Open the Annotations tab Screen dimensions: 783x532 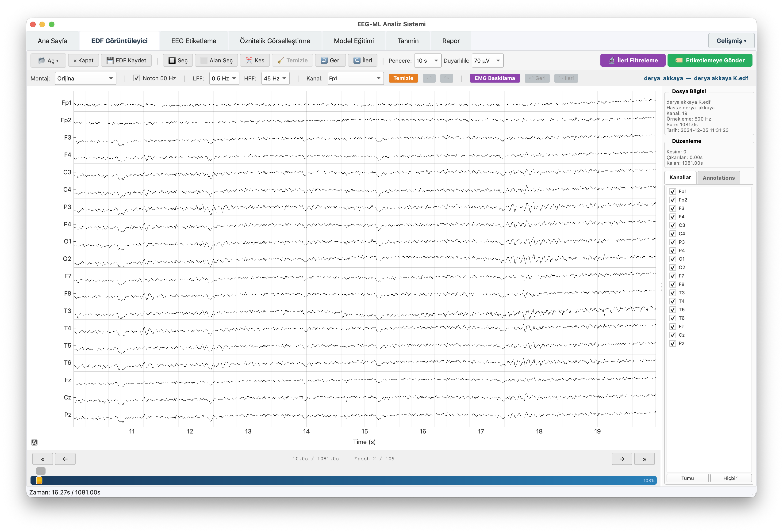point(718,178)
